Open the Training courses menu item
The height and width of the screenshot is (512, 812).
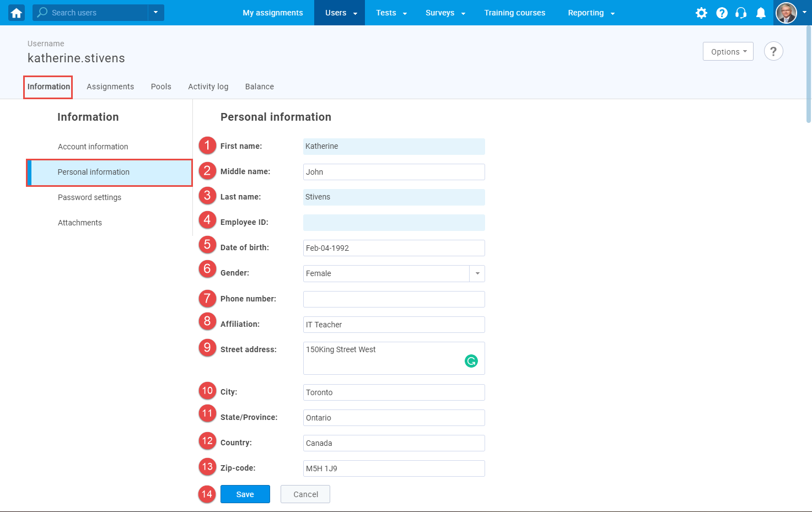point(515,13)
